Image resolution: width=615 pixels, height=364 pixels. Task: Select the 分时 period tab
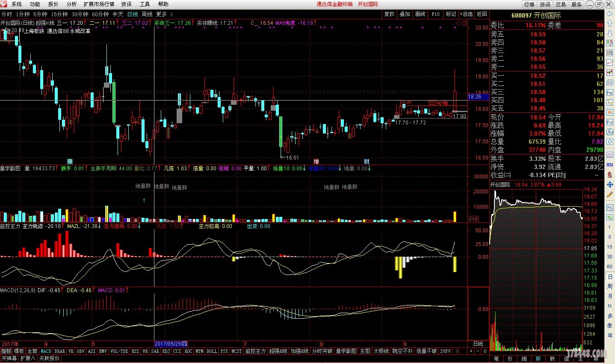point(6,14)
